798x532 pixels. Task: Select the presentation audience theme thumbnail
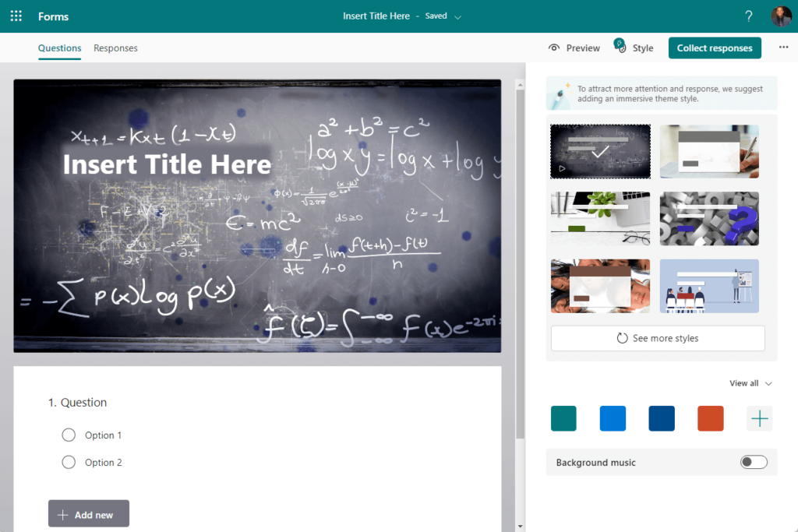709,286
